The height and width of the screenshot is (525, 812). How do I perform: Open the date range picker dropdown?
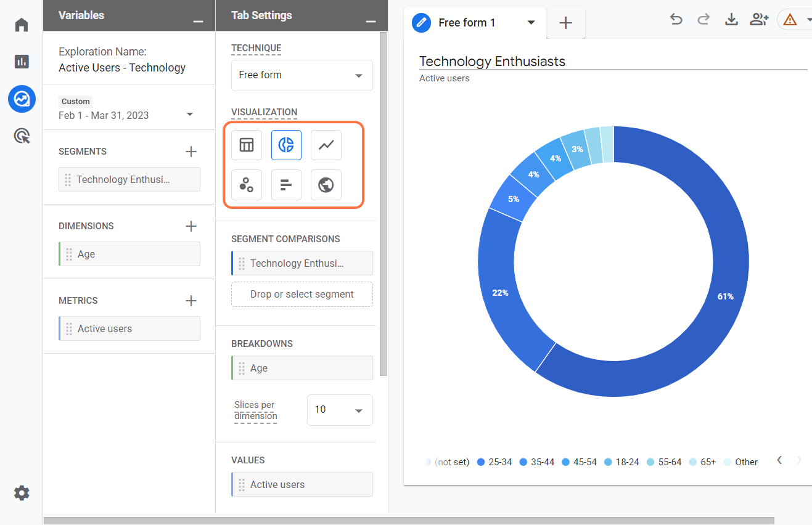tap(190, 115)
